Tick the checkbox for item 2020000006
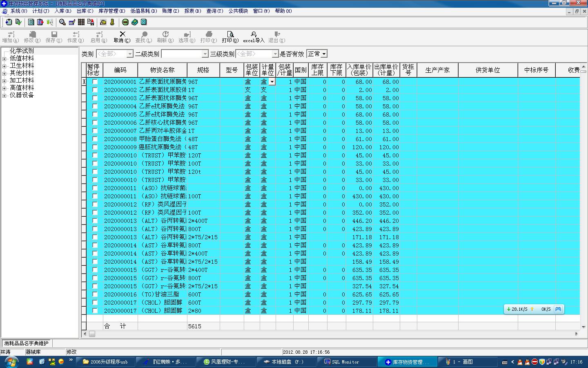The width and height of the screenshot is (588, 368). 95,123
